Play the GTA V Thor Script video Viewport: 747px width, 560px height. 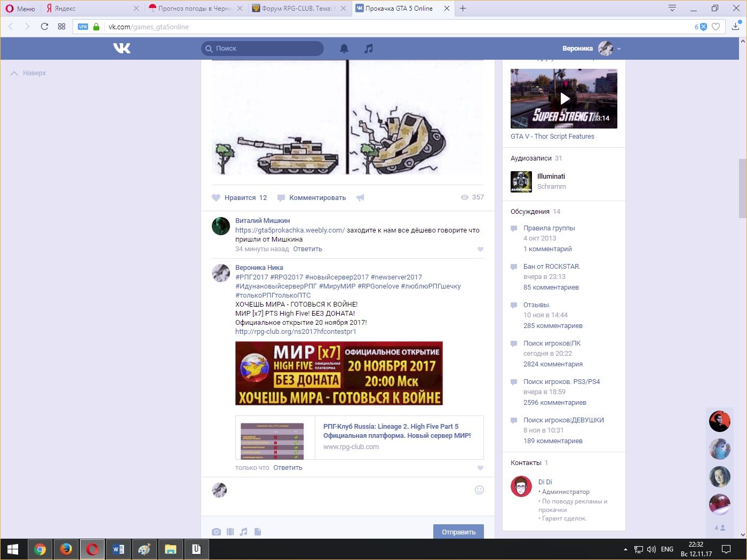(564, 99)
